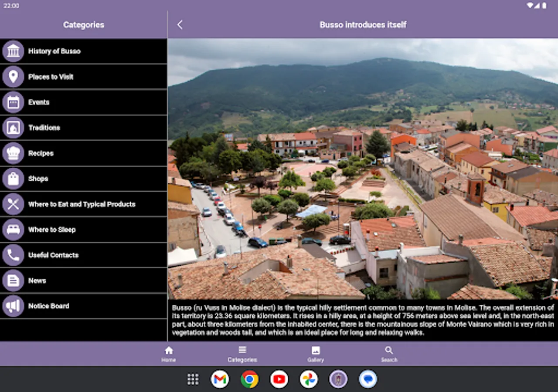Viewport: 558px width, 392px height.
Task: Select the Where to Sleep label
Action: pos(52,230)
